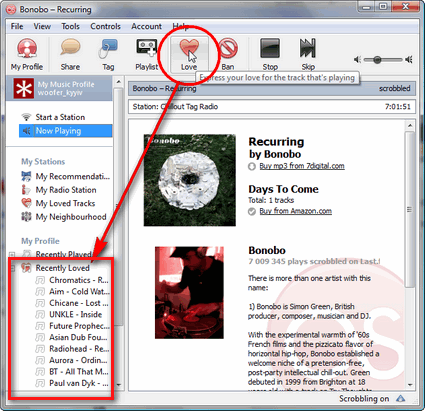
Task: Click the heart icon beside My Loved Tracks
Action: click(x=26, y=203)
